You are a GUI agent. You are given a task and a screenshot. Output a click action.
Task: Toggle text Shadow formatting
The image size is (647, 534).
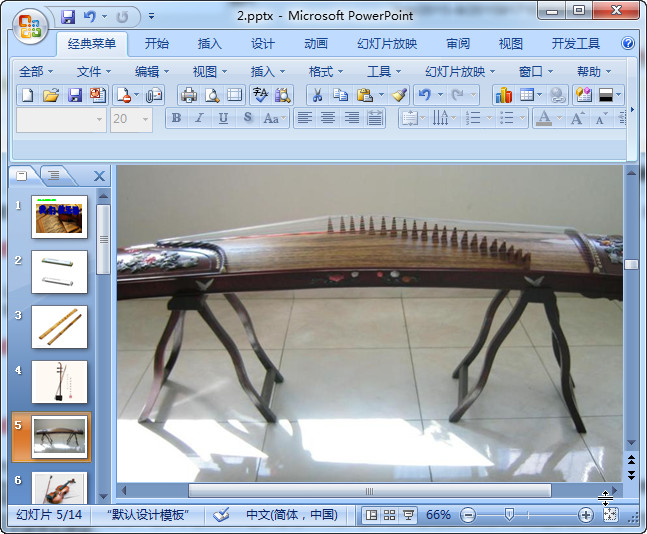247,118
